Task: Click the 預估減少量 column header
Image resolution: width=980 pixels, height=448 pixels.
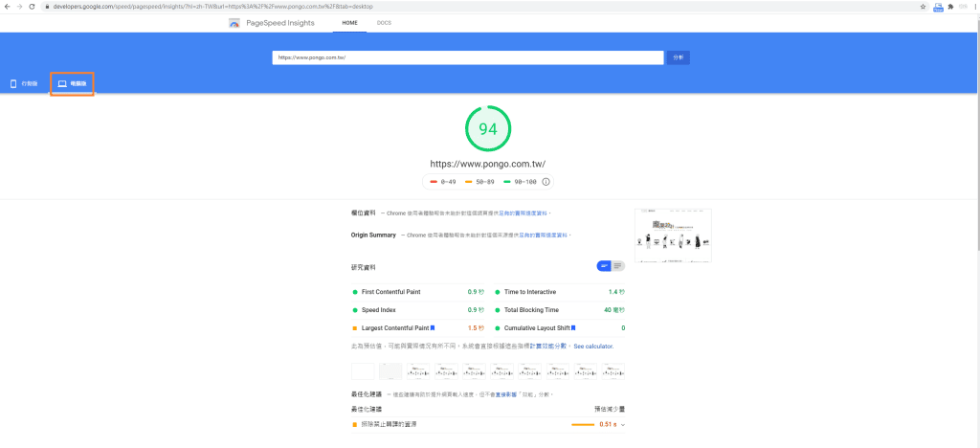Action: tap(610, 410)
